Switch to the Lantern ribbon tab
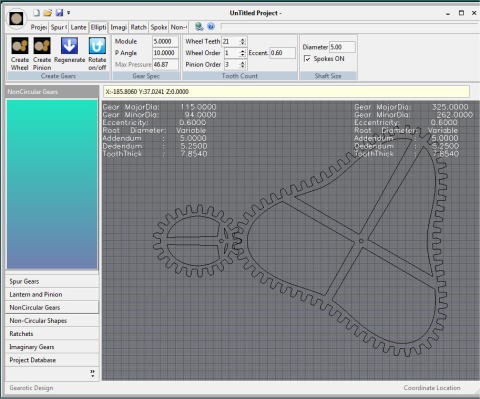Viewport: 480px width, 399px height. pos(79,27)
